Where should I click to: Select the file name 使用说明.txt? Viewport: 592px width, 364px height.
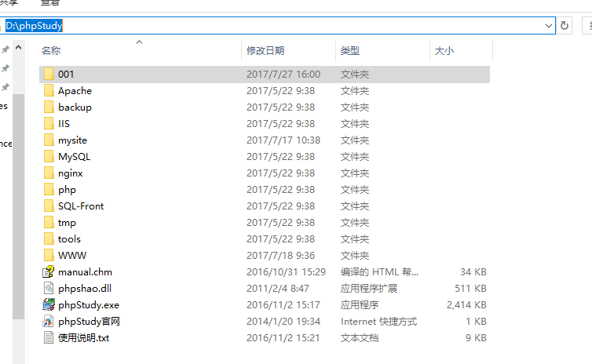click(x=84, y=337)
